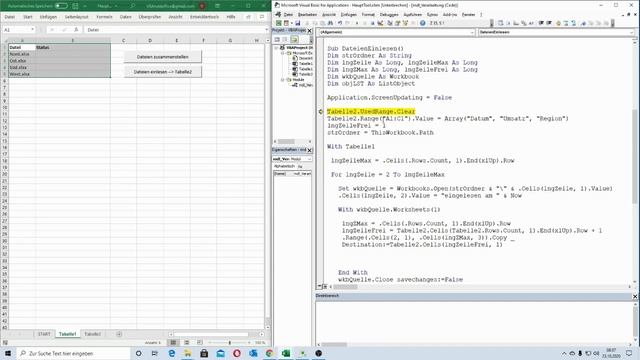640x360 pixels.
Task: Open the Formeln ribbon tab in Excel
Action: pyautogui.click(x=104, y=17)
